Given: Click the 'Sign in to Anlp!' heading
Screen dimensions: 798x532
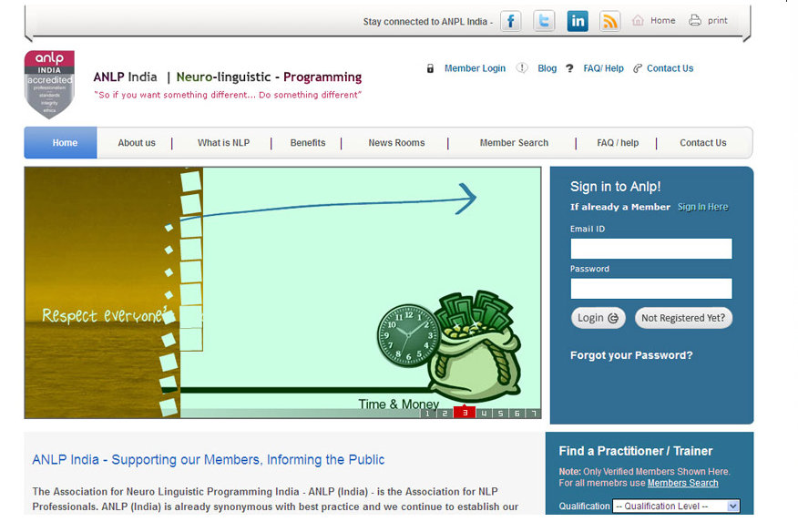Looking at the screenshot, I should click(x=615, y=187).
